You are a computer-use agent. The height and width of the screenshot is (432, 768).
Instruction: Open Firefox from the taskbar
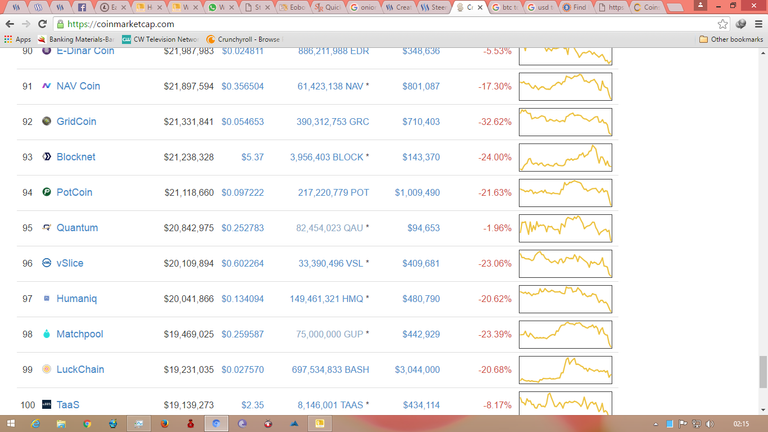[165, 424]
